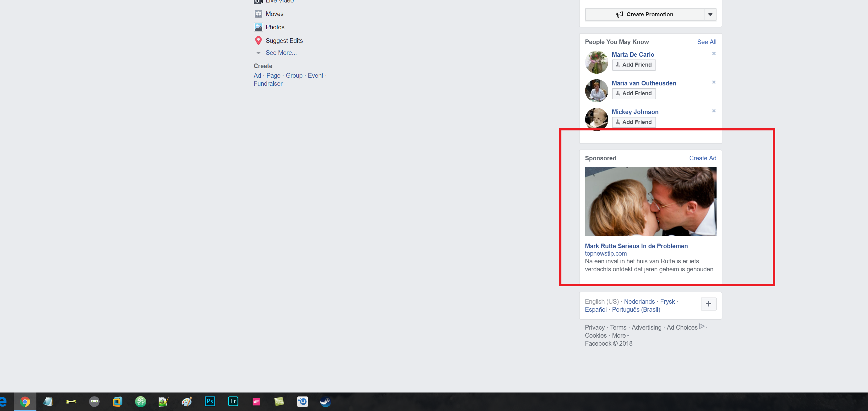This screenshot has width=868, height=411.
Task: Open the More footer dropdown
Action: tap(620, 335)
